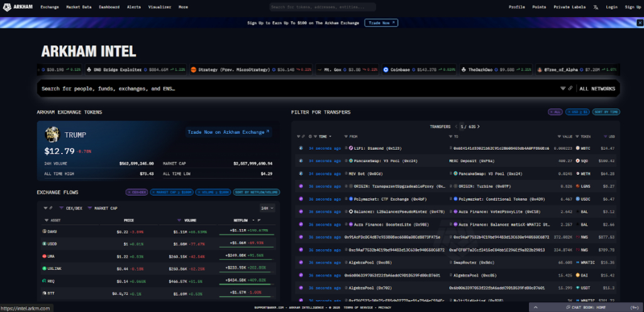
Task: Open ALL NETWORKS selector
Action: pos(597,88)
